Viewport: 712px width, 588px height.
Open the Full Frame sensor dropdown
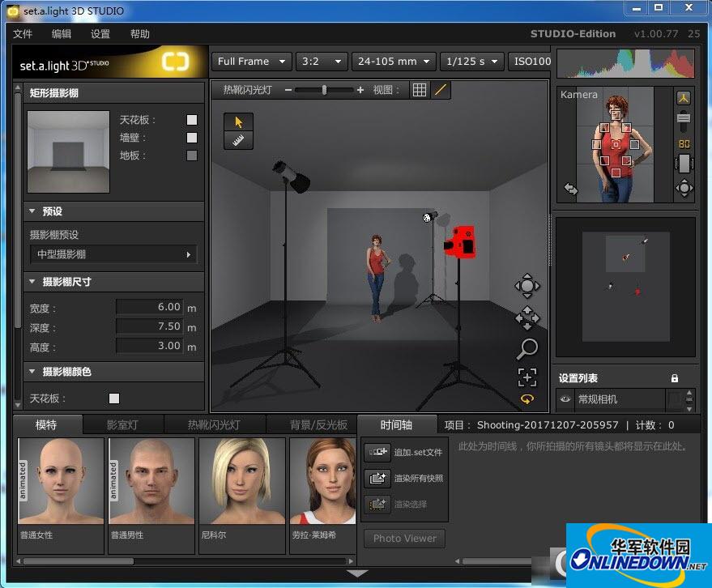coord(252,62)
